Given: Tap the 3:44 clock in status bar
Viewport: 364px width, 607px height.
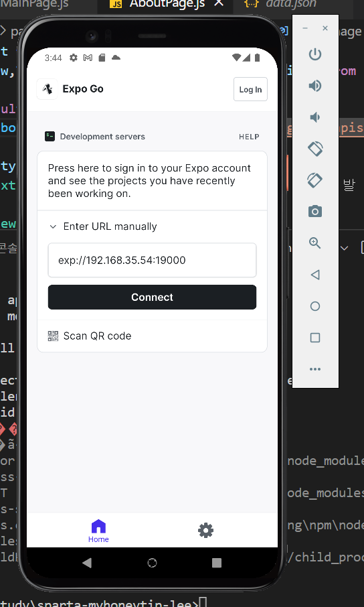Looking at the screenshot, I should (x=54, y=58).
